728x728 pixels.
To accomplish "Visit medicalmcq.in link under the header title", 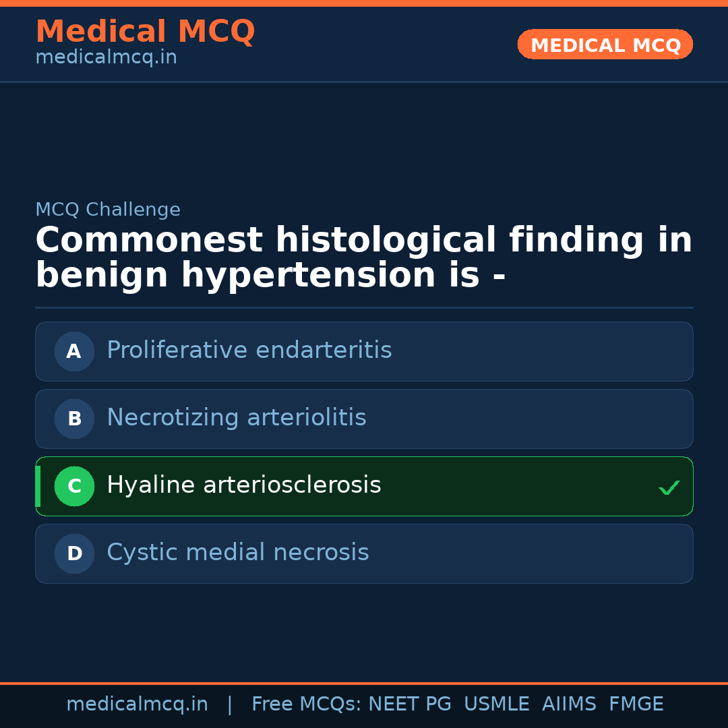I will tap(106, 58).
